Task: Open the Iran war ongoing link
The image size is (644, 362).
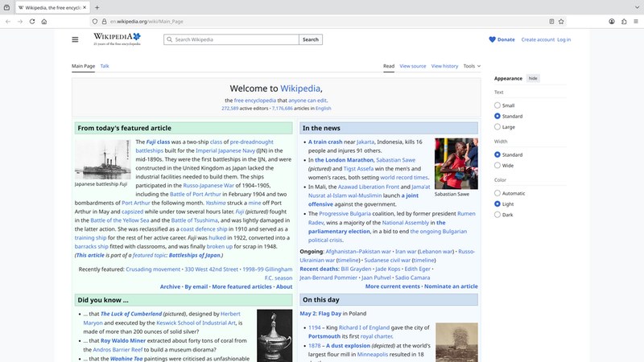Action: 406,252
